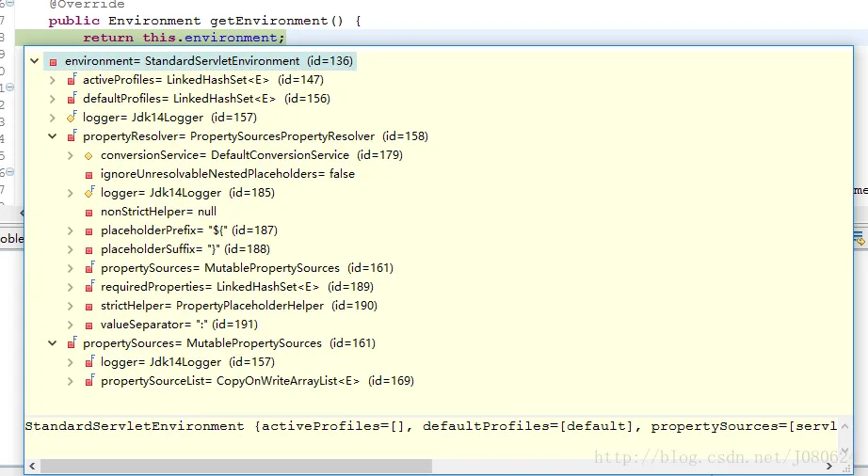Viewport: 868px width, 476px height.
Task: Select the activeProfiles= LinkedHashSet row
Action: (203, 80)
